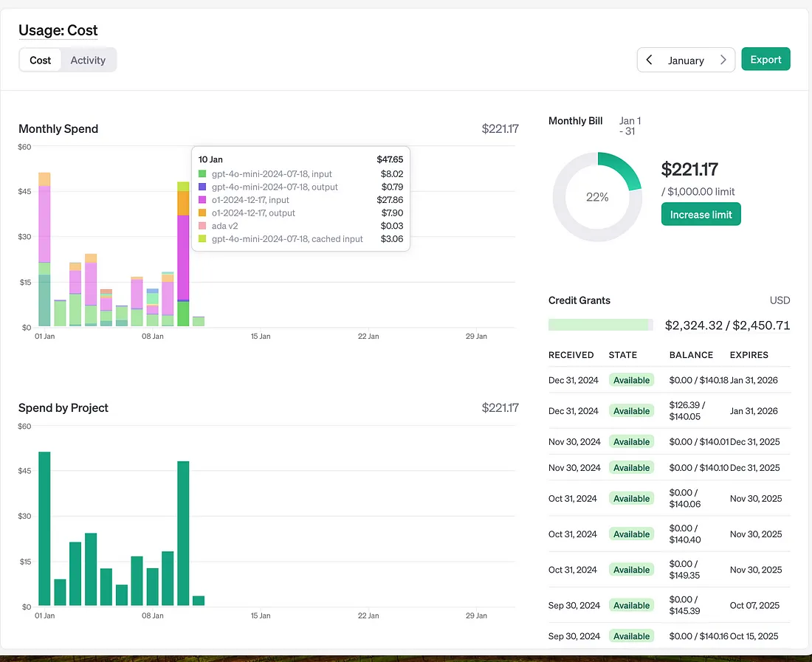Viewport: 812px width, 662px height.
Task: Go to previous month using left chevron
Action: pyautogui.click(x=649, y=60)
